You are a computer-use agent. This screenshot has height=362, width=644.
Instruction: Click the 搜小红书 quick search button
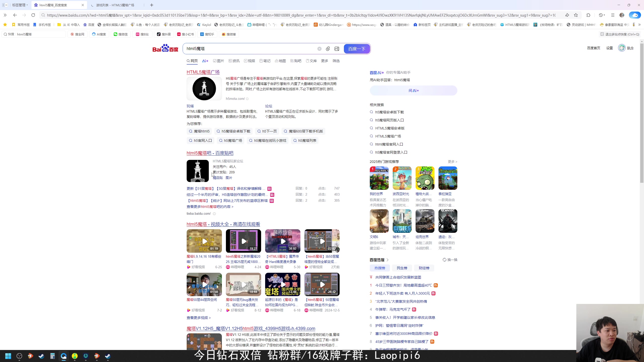coord(185,34)
